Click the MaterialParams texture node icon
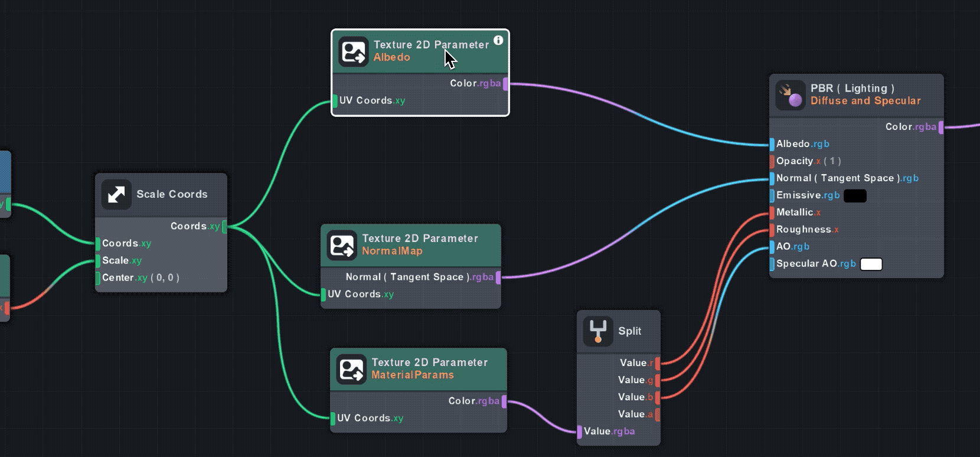Image resolution: width=980 pixels, height=457 pixels. (x=351, y=369)
